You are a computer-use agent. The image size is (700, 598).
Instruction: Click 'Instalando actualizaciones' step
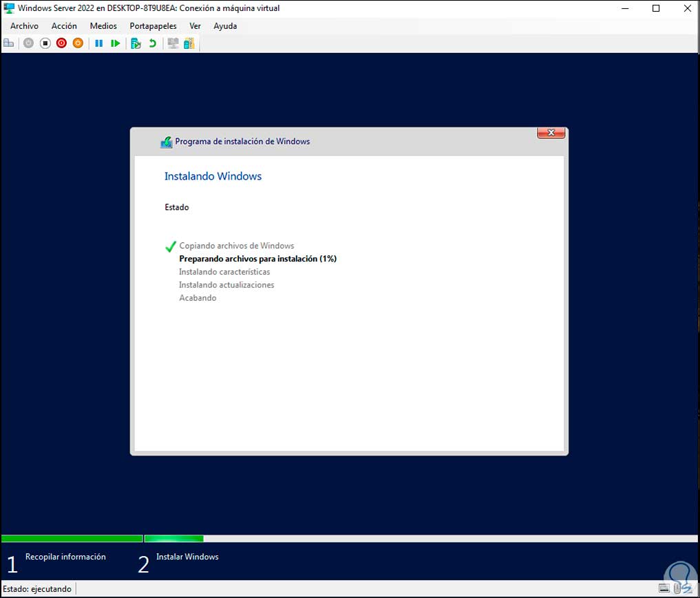point(226,285)
